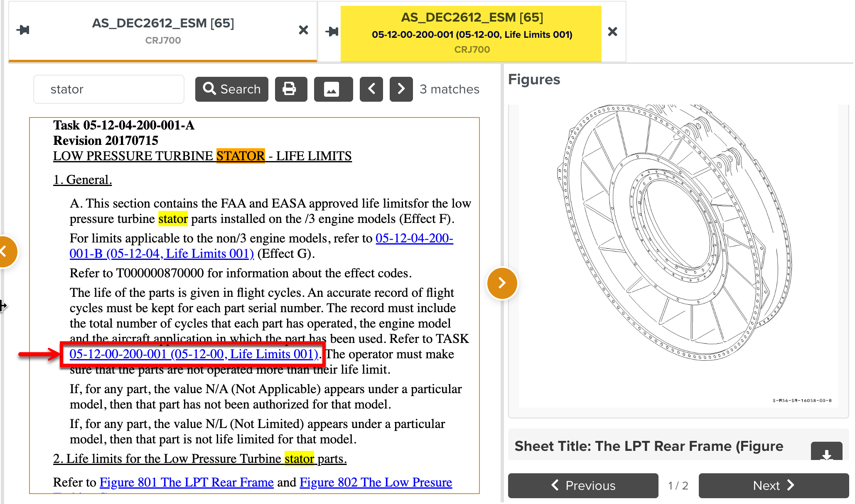855x504 pixels.
Task: Click the image icon toolbar button
Action: (x=333, y=89)
